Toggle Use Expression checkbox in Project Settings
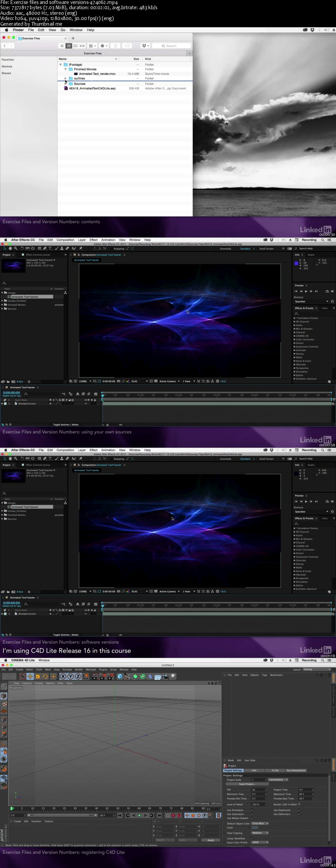 (x=299, y=810)
